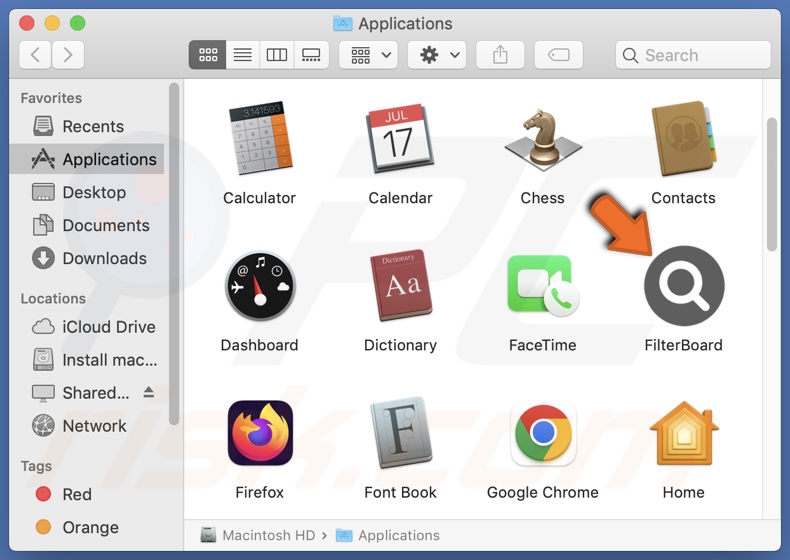Screen dimensions: 790x560
Task: Click the FaceTime label text
Action: tap(543, 345)
